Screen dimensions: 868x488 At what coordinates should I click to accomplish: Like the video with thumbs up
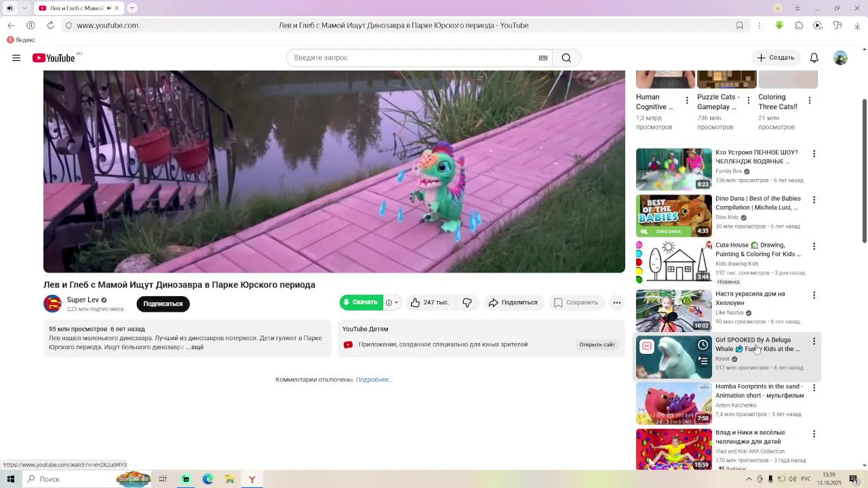point(429,302)
